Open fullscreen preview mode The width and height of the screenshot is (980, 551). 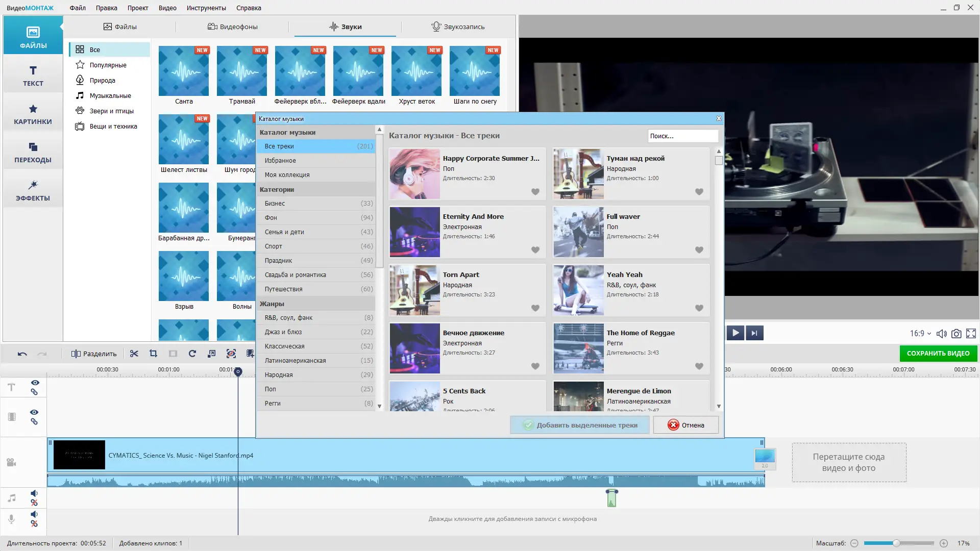tap(971, 334)
